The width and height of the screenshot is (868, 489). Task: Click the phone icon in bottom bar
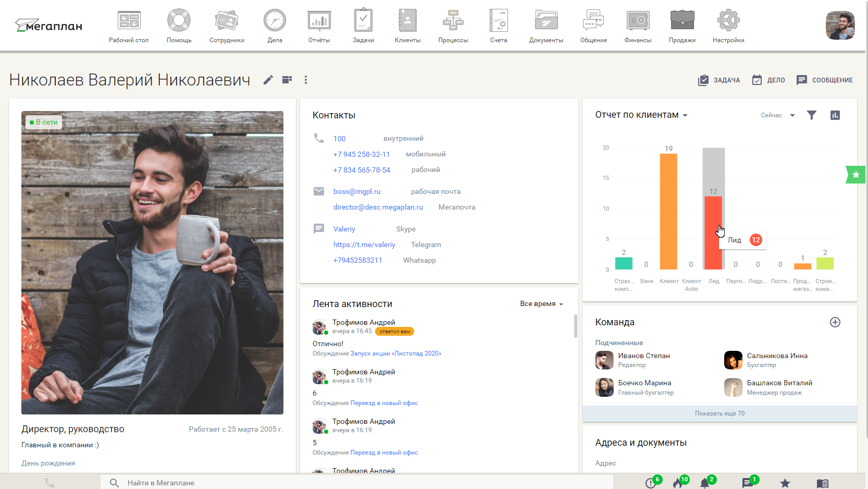click(x=49, y=483)
